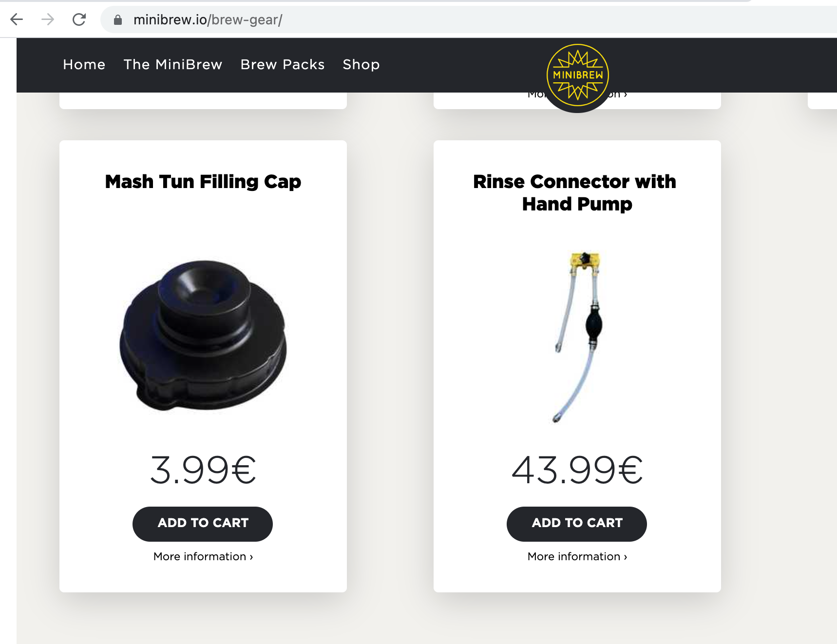The width and height of the screenshot is (837, 644).
Task: Click the browser back arrow
Action: [x=17, y=19]
